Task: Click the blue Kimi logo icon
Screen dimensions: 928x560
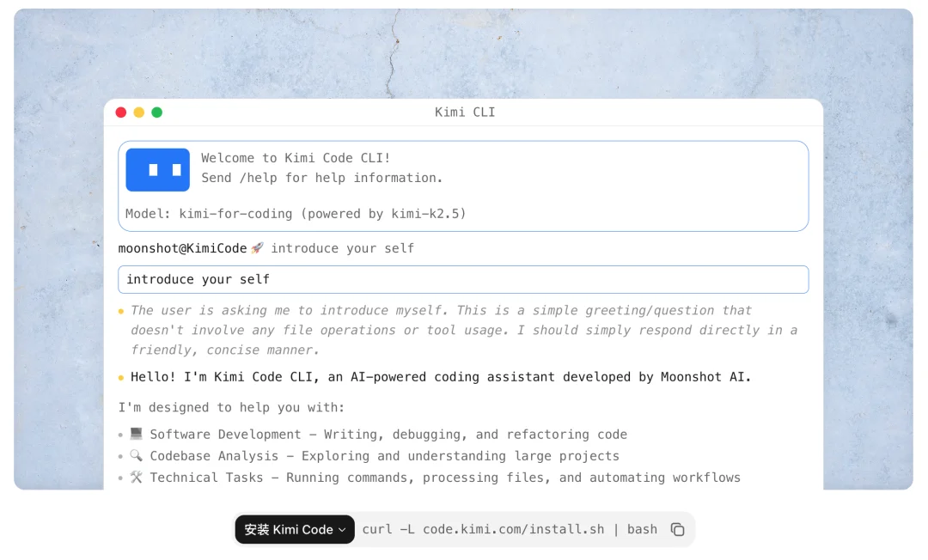Action: 157,169
